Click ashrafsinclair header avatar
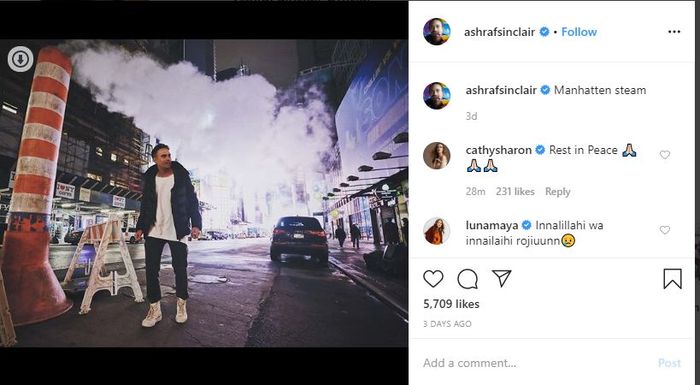Viewport: 700px width, 385px height. tap(437, 32)
